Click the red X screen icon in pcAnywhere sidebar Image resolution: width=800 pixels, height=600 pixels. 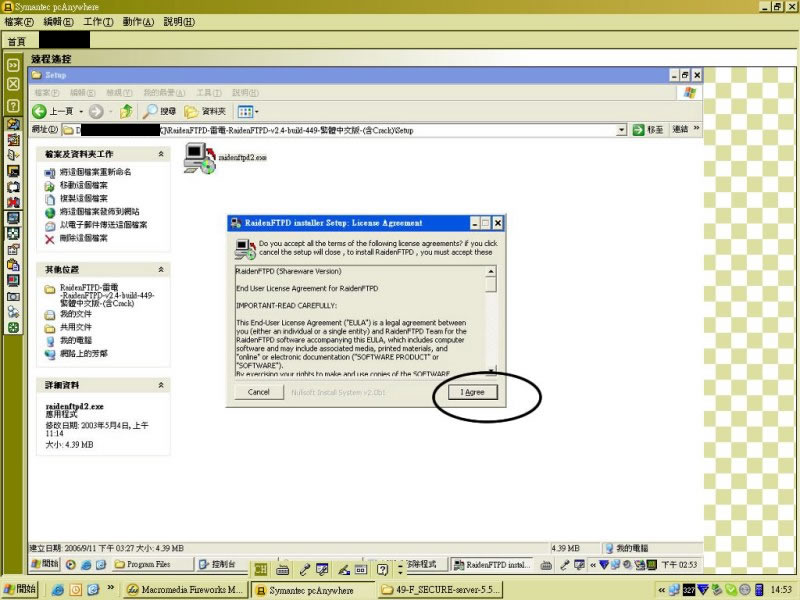pos(13,202)
